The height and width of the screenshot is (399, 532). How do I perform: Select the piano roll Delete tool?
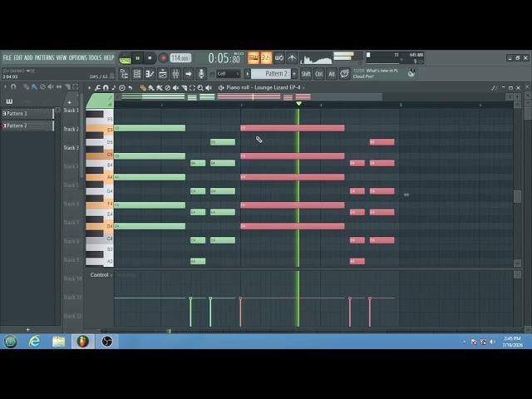click(x=167, y=88)
